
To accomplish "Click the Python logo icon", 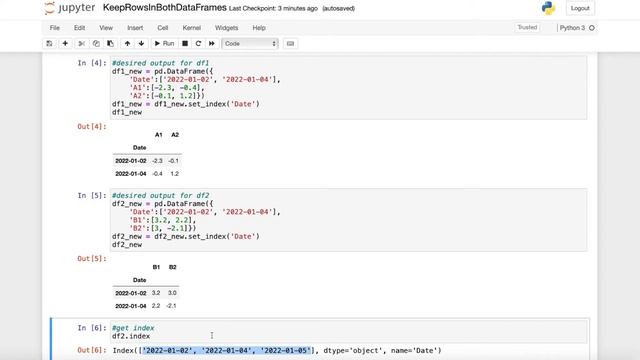I will (548, 8).
